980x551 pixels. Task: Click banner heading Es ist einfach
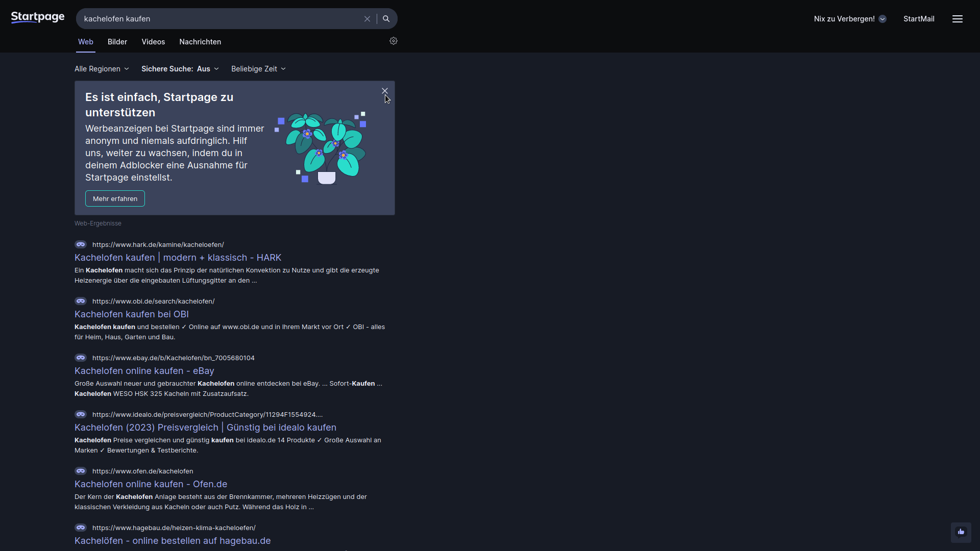159,105
